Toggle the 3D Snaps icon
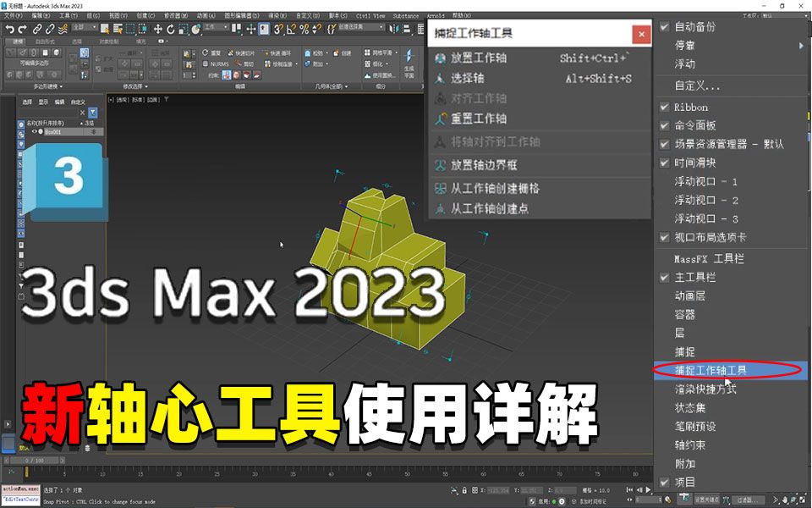The image size is (812, 508). (279, 29)
